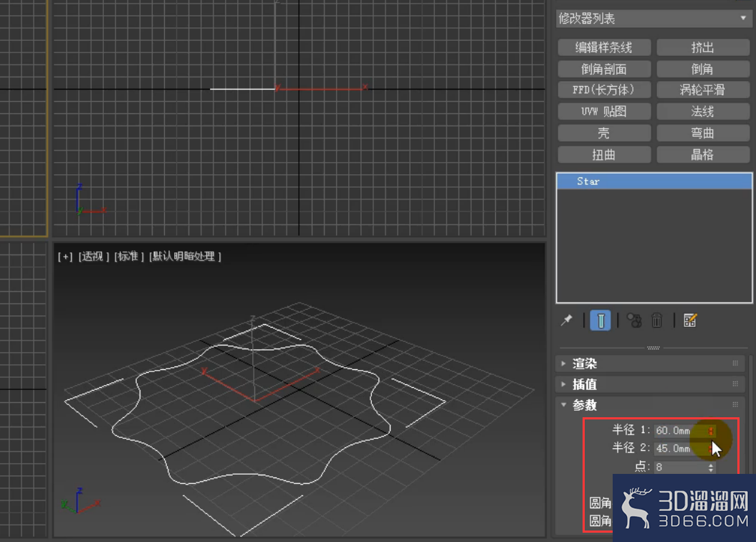
Task: Click the 插值 rollout drag grip
Action: (735, 384)
